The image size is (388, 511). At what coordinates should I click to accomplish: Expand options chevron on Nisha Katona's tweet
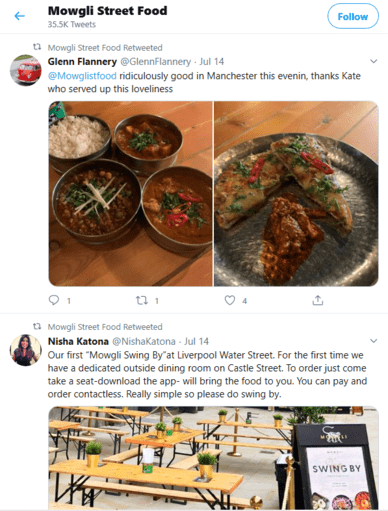click(x=374, y=341)
